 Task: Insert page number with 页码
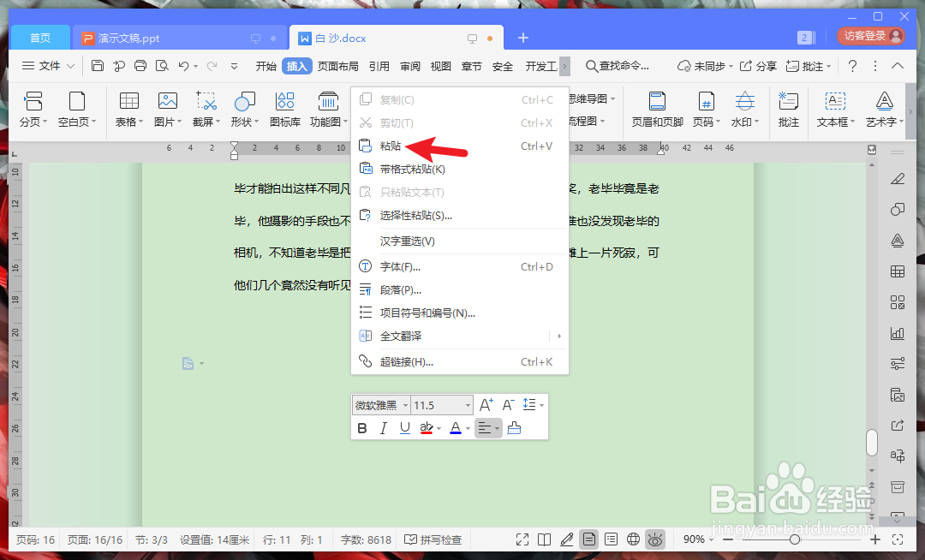[706, 110]
